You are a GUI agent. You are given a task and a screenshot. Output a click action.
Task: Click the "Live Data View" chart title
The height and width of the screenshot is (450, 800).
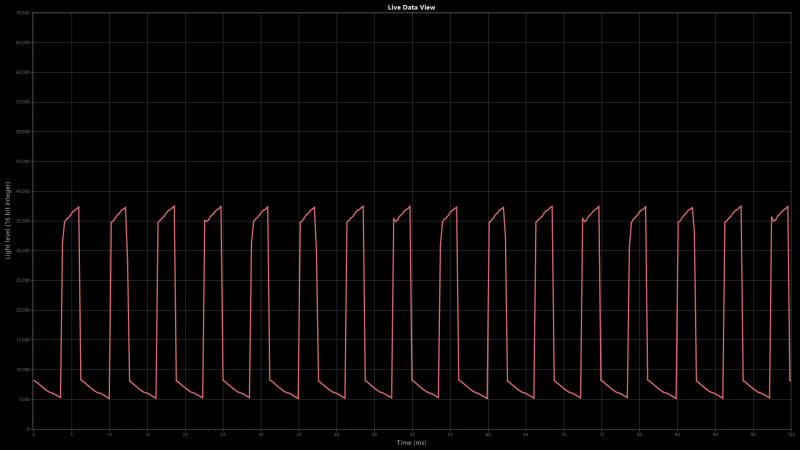click(x=411, y=7)
